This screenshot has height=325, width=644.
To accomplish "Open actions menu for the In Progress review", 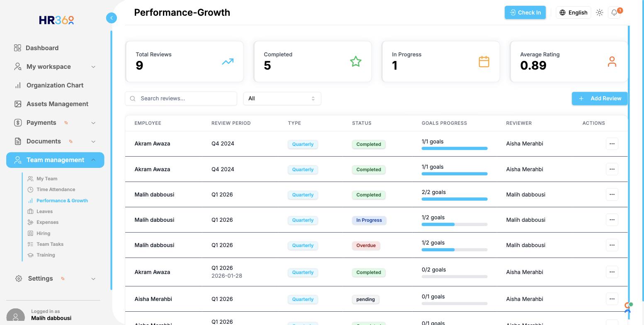I will [612, 220].
